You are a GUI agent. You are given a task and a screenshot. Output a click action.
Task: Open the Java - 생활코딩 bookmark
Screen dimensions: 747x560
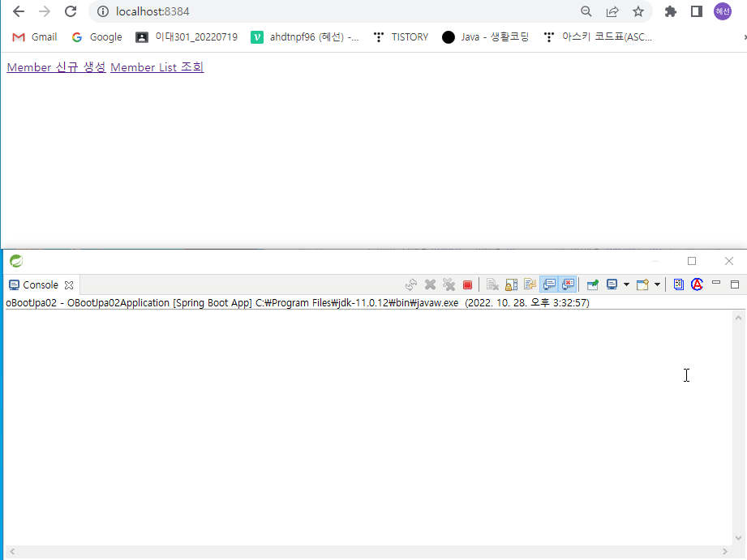click(x=486, y=37)
